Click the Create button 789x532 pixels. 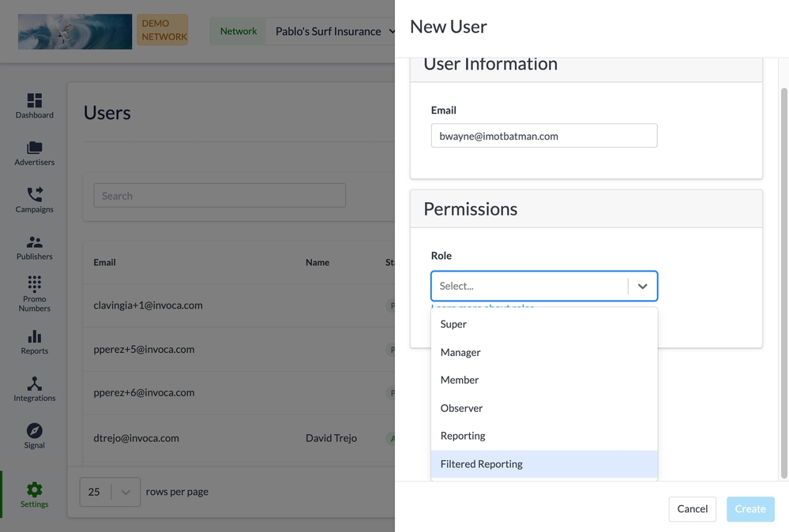click(750, 509)
